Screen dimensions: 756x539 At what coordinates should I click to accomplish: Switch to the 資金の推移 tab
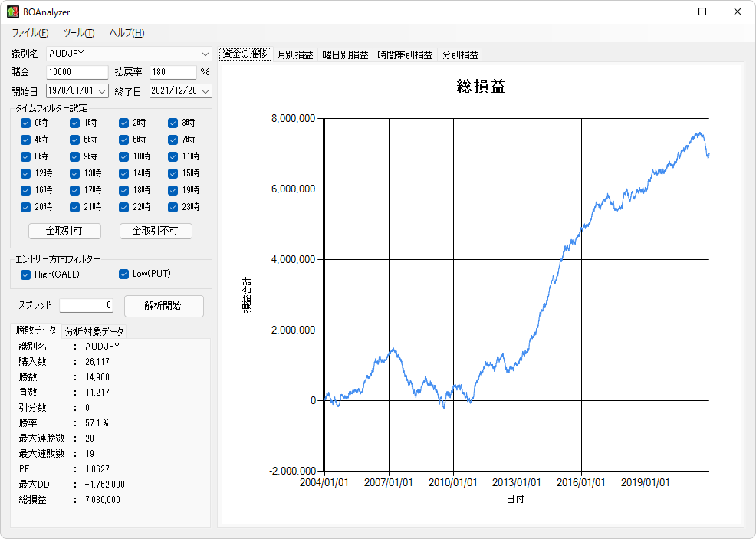(x=245, y=54)
